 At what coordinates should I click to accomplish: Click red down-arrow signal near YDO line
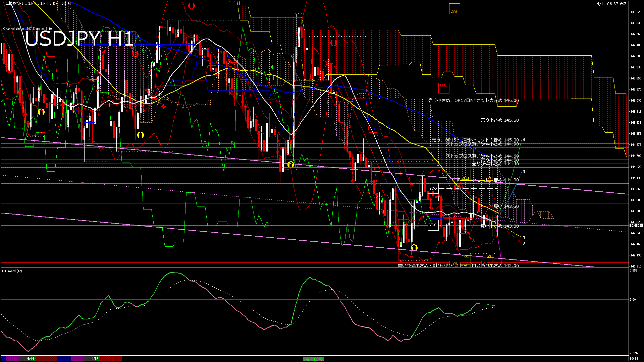457,187
